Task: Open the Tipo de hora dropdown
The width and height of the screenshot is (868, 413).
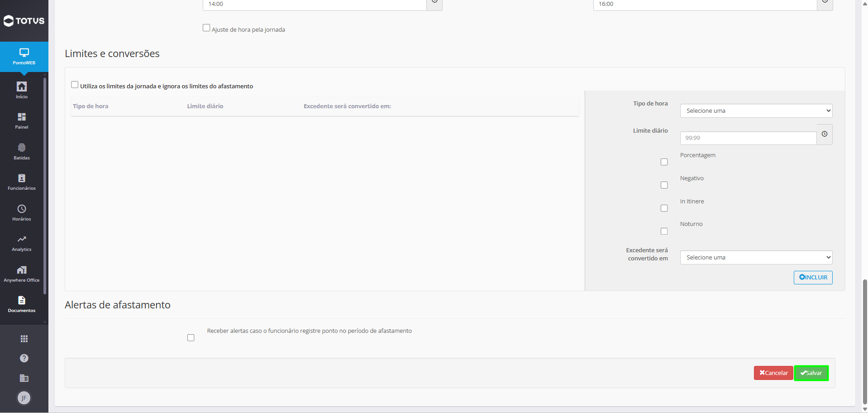Action: click(756, 111)
